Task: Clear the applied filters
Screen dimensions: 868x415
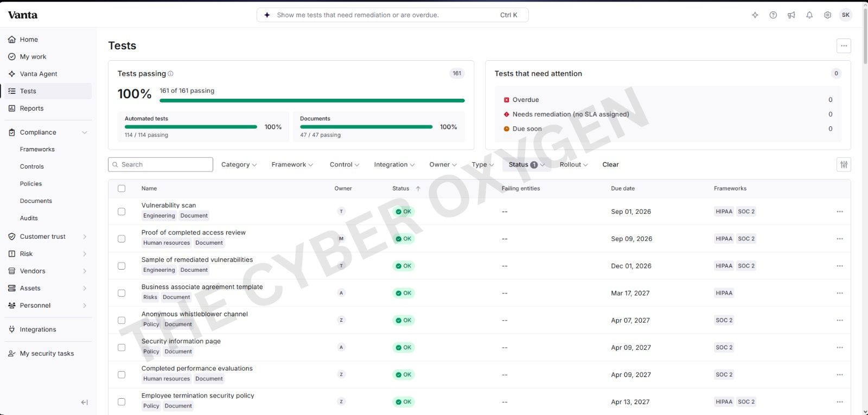Action: click(x=610, y=164)
